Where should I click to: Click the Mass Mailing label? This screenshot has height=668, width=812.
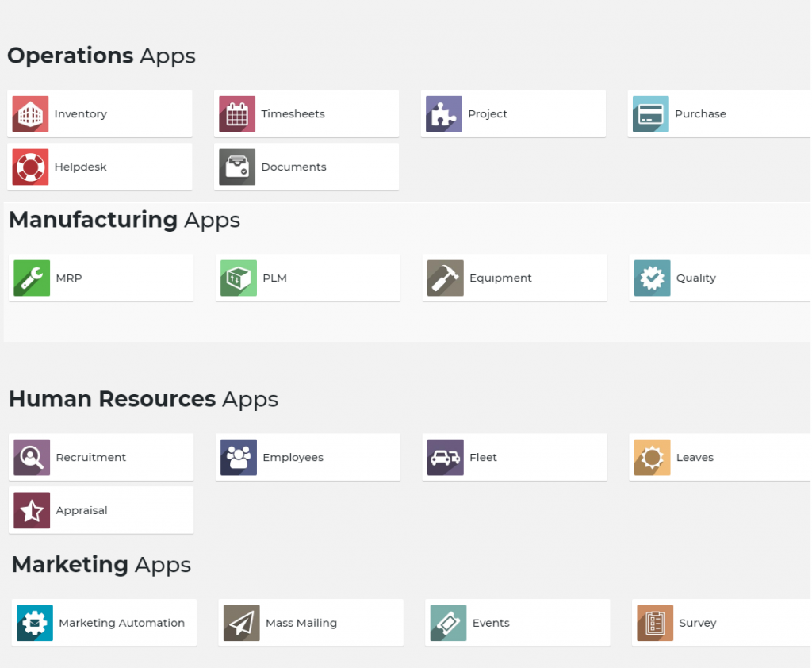click(301, 624)
